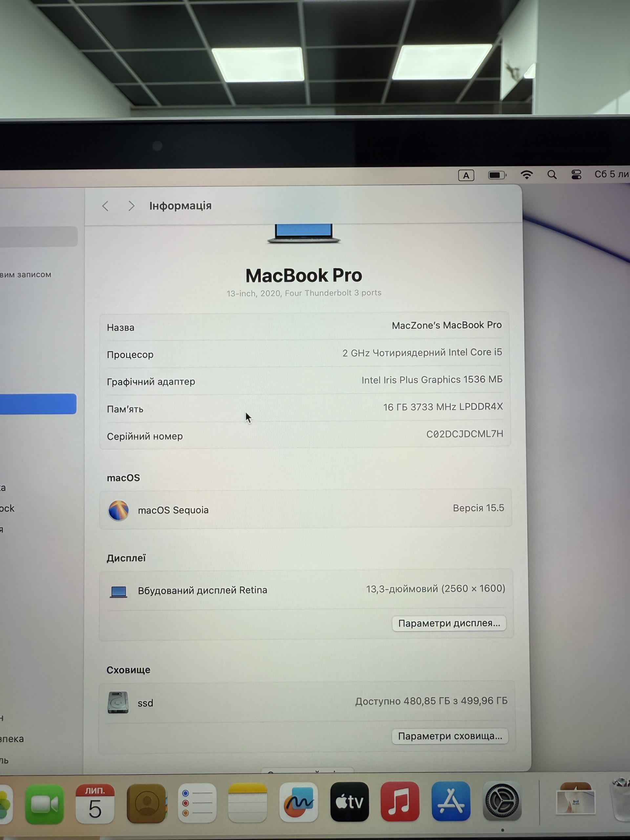Go back with the left chevron
Image resolution: width=630 pixels, height=840 pixels.
pos(105,206)
